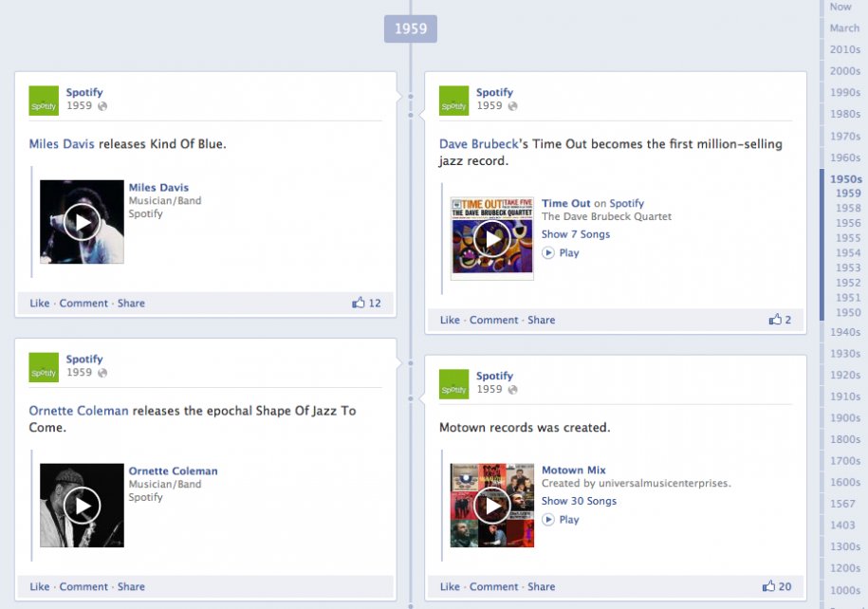
Task: Comment on the Dave Brubeck post
Action: 494,320
